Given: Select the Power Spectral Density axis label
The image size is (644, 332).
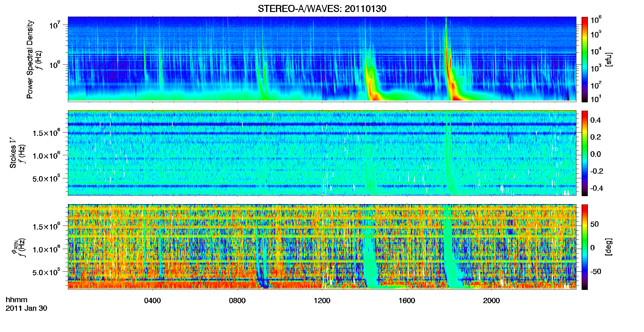Looking at the screenshot, I should pos(30,59).
